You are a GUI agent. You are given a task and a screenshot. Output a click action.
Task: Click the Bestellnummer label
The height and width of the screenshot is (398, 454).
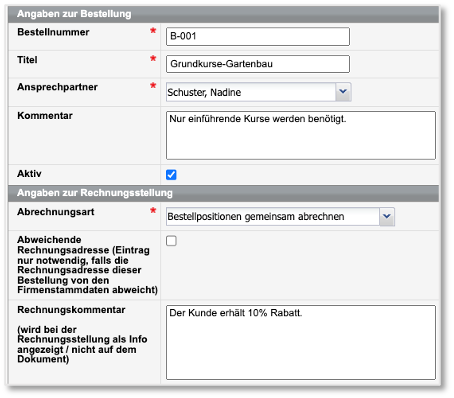coord(53,32)
